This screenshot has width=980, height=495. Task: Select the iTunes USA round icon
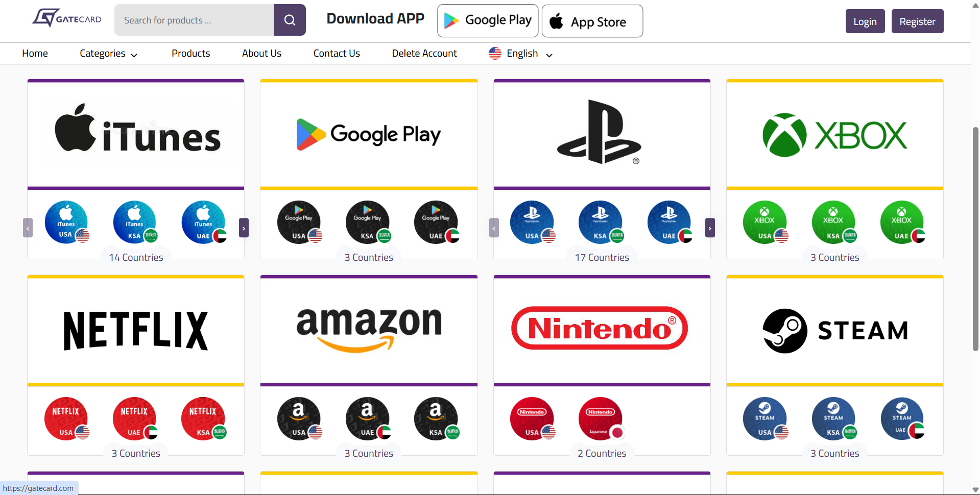pos(67,222)
